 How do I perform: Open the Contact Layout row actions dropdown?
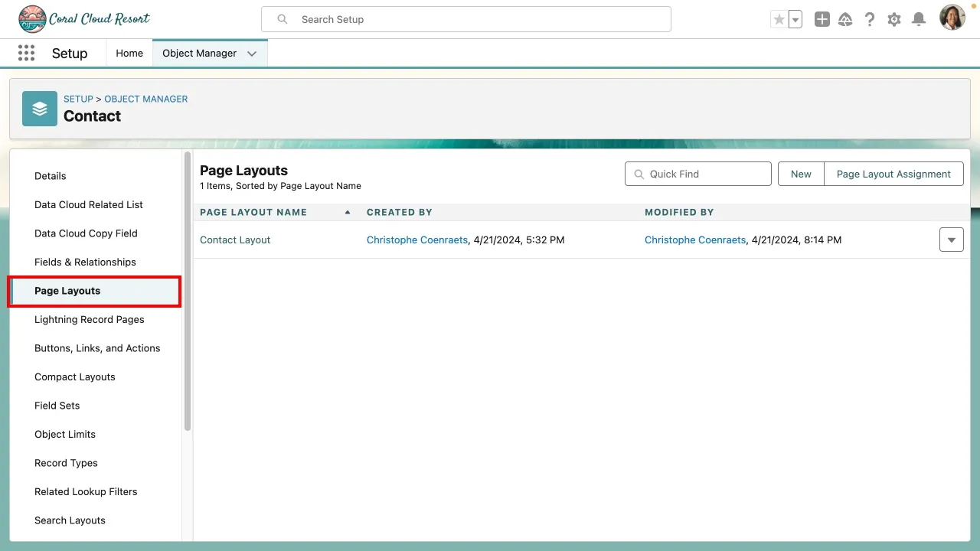pyautogui.click(x=951, y=240)
